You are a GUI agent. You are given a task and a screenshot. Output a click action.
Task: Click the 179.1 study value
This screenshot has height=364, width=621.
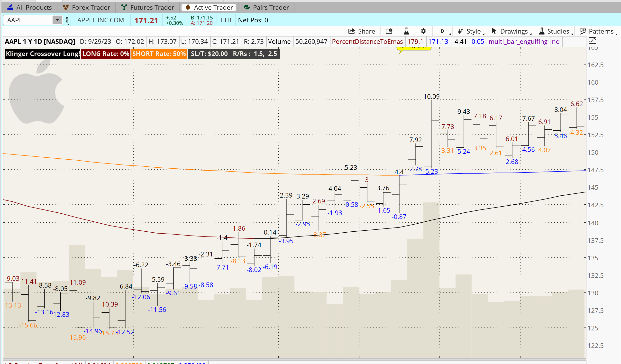pyautogui.click(x=415, y=41)
